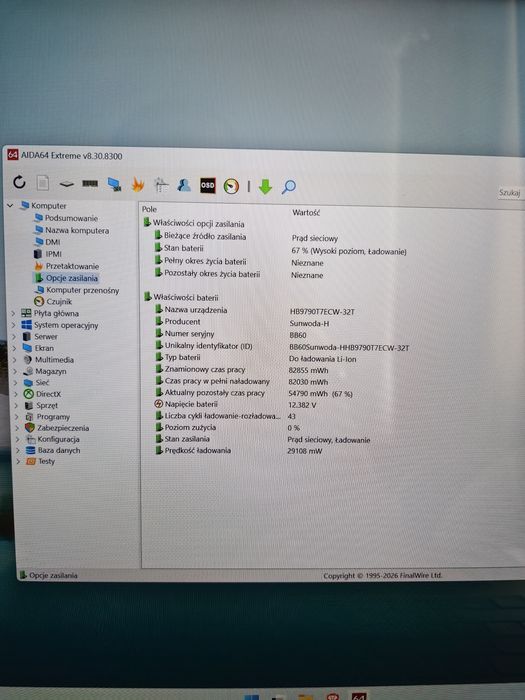Click the toolbar icon right of the flame
The width and height of the screenshot is (525, 700).
click(x=161, y=185)
